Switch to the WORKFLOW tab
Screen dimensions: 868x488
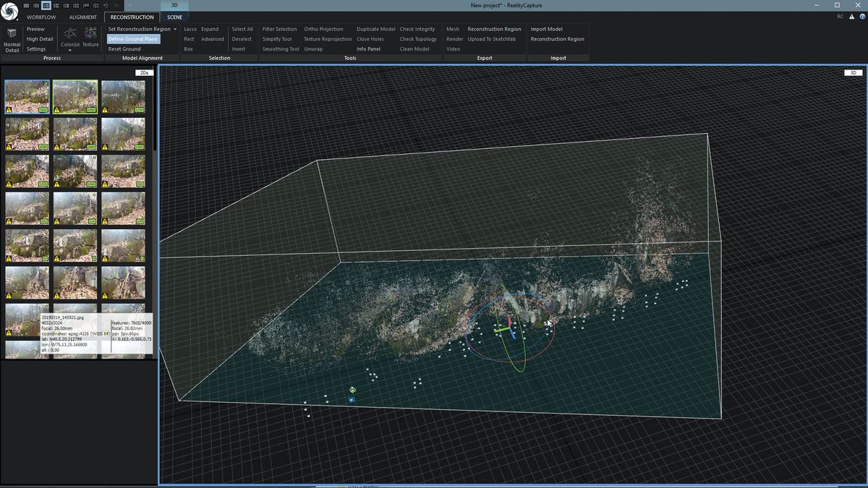41,17
